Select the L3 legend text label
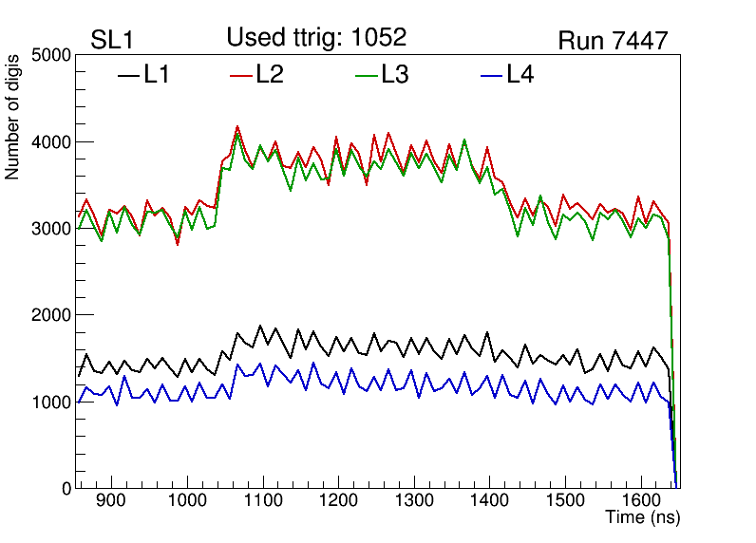The height and width of the screenshot is (543, 756). tap(395, 75)
